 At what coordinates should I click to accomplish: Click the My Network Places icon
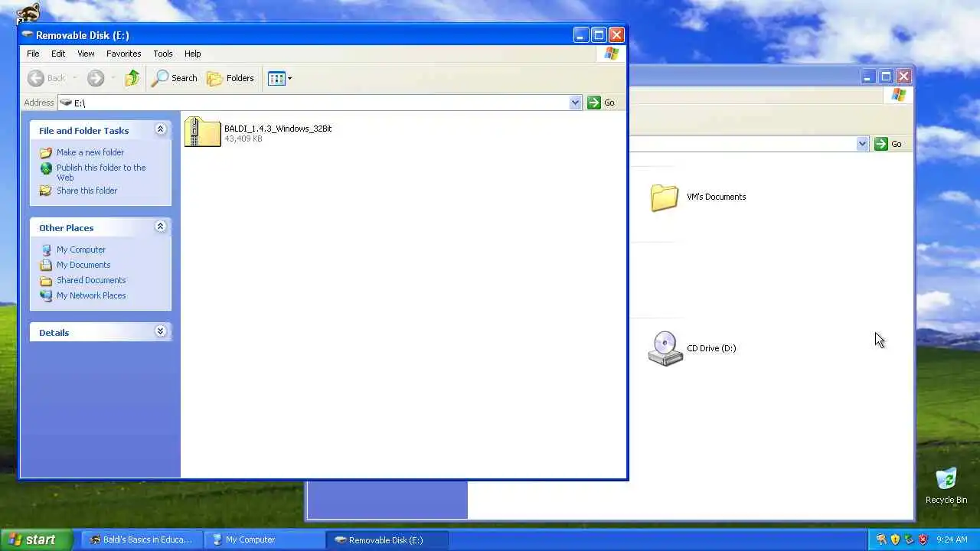tap(46, 295)
